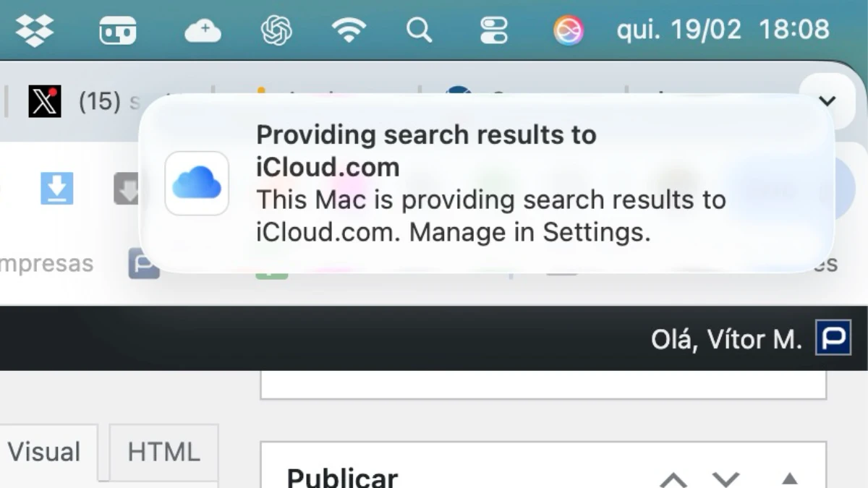Switch to the Visual editor tab

click(x=45, y=453)
